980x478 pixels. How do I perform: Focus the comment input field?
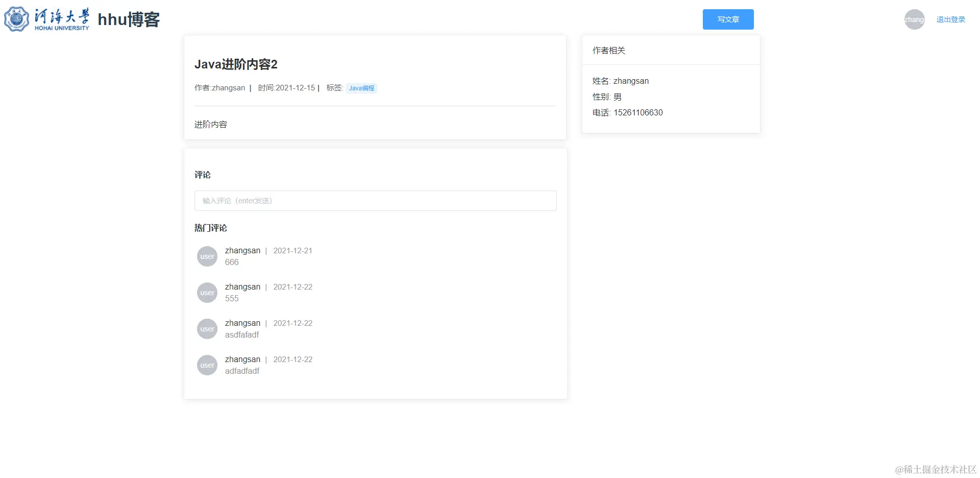[375, 200]
